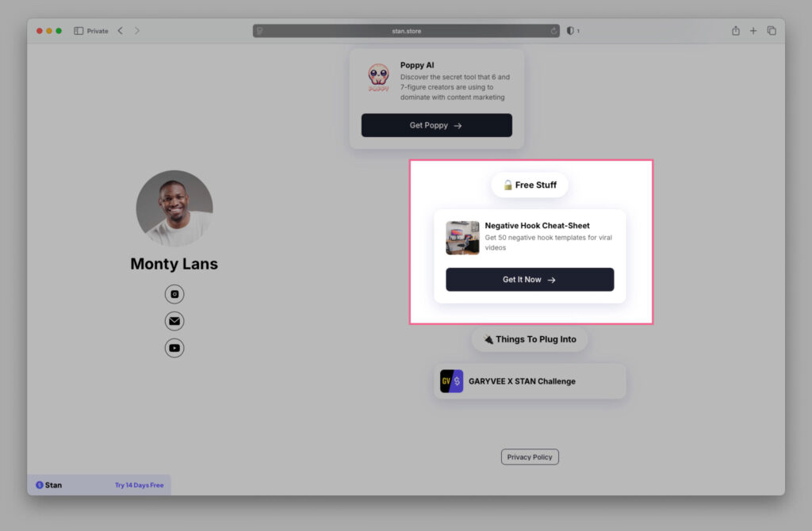
Task: Open the YouTube channel icon
Action: [174, 348]
